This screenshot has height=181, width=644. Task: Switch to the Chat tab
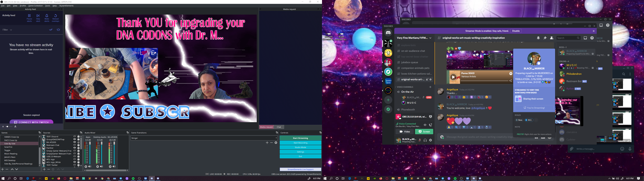click(x=279, y=127)
